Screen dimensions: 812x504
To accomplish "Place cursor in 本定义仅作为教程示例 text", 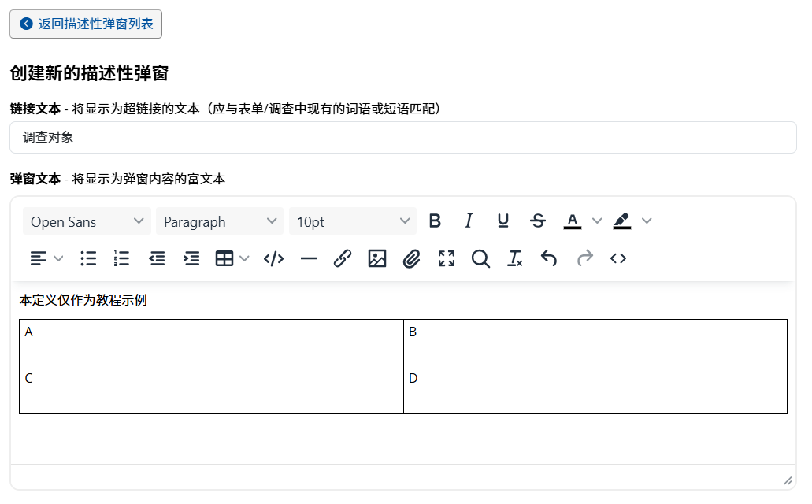I will click(x=83, y=301).
